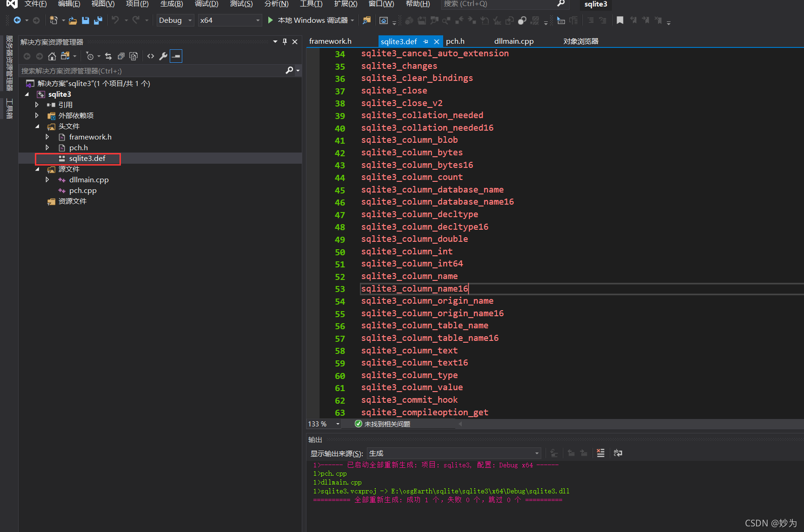Click View Code icon in Solution Explorer

(151, 56)
